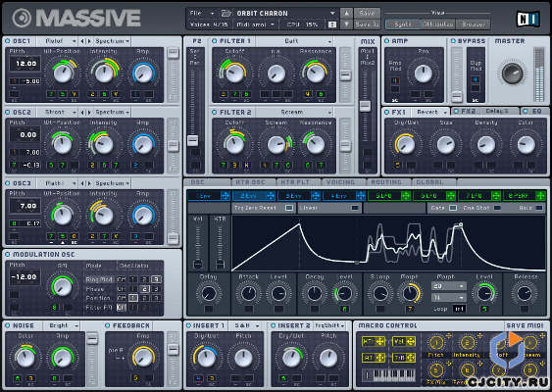Tick the Trg Zero Reset checkbox
The image size is (552, 392).
pos(289,208)
